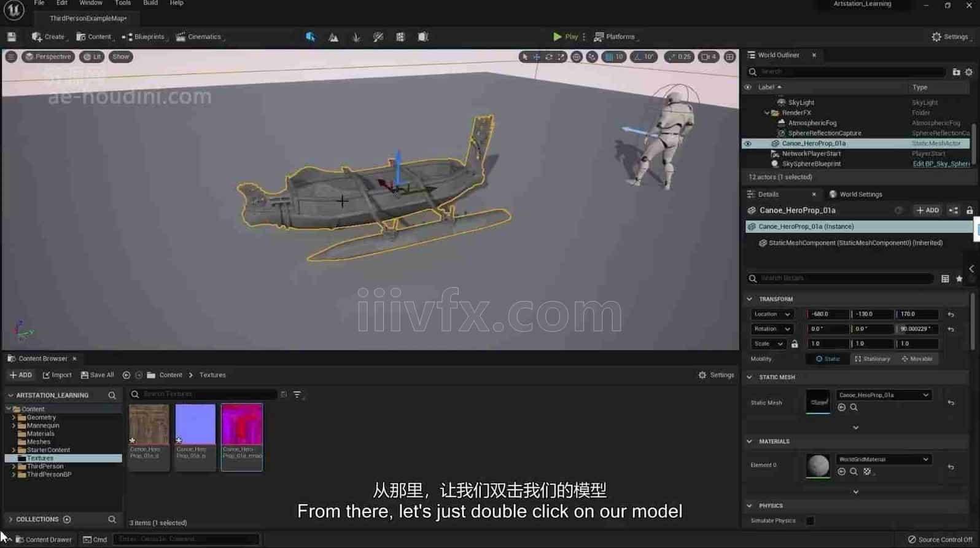Collapse the Transform section
Screen dimensions: 980x548
click(x=749, y=299)
